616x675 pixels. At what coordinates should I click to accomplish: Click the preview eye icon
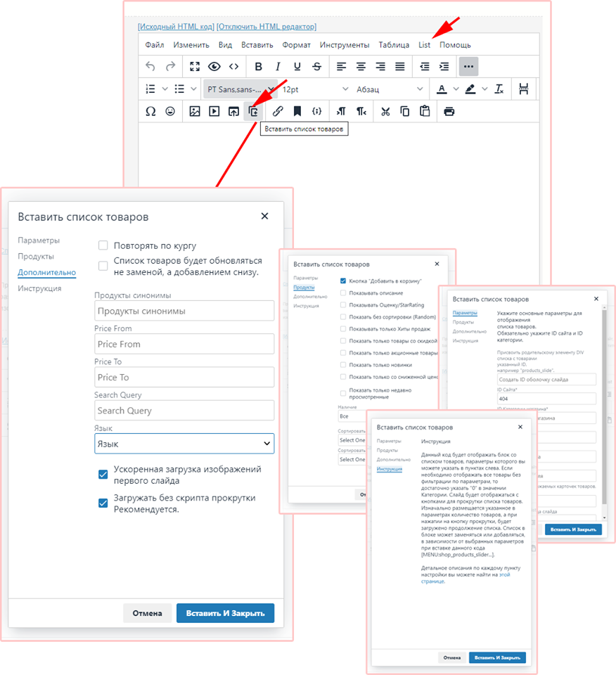point(214,67)
